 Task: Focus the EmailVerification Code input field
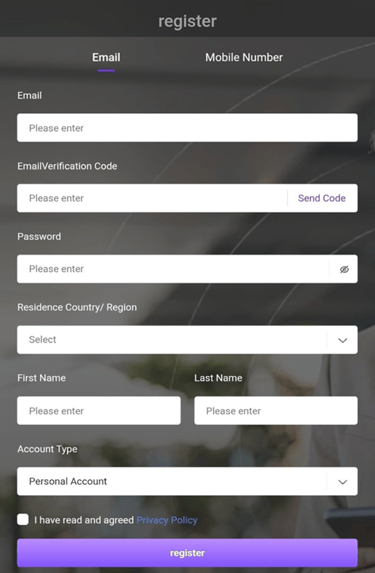[x=152, y=198]
